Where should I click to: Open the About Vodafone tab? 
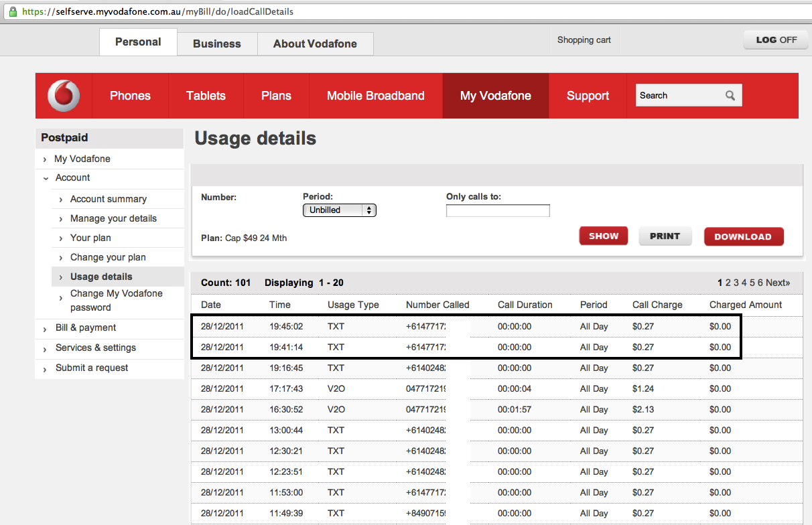[315, 44]
